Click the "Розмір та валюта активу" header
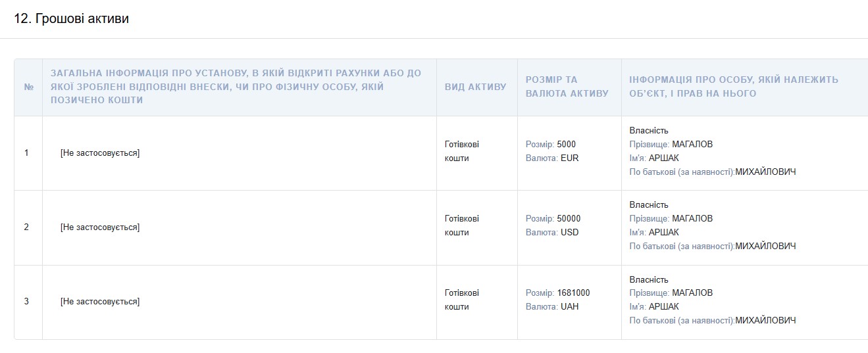The image size is (868, 353). tap(567, 87)
